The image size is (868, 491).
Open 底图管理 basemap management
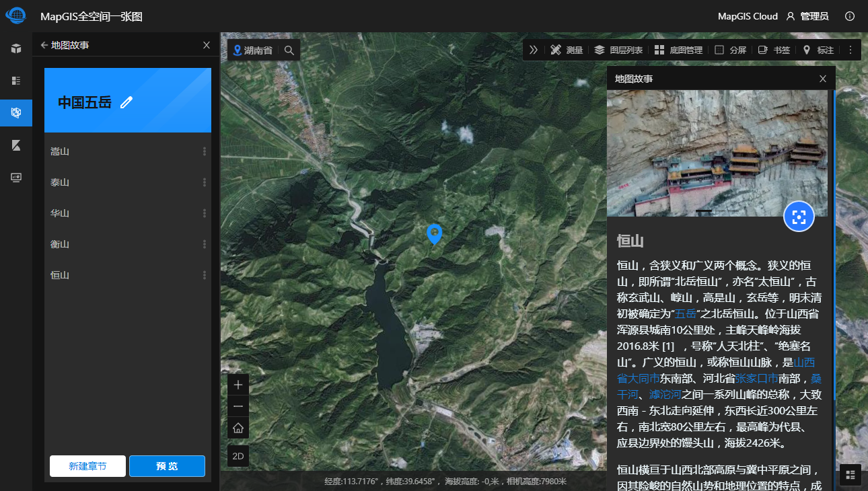(678, 50)
